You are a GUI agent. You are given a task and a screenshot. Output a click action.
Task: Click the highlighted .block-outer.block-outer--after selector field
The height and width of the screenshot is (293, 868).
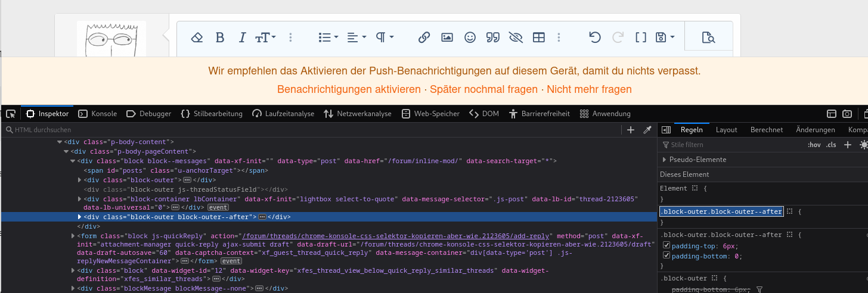tap(721, 211)
